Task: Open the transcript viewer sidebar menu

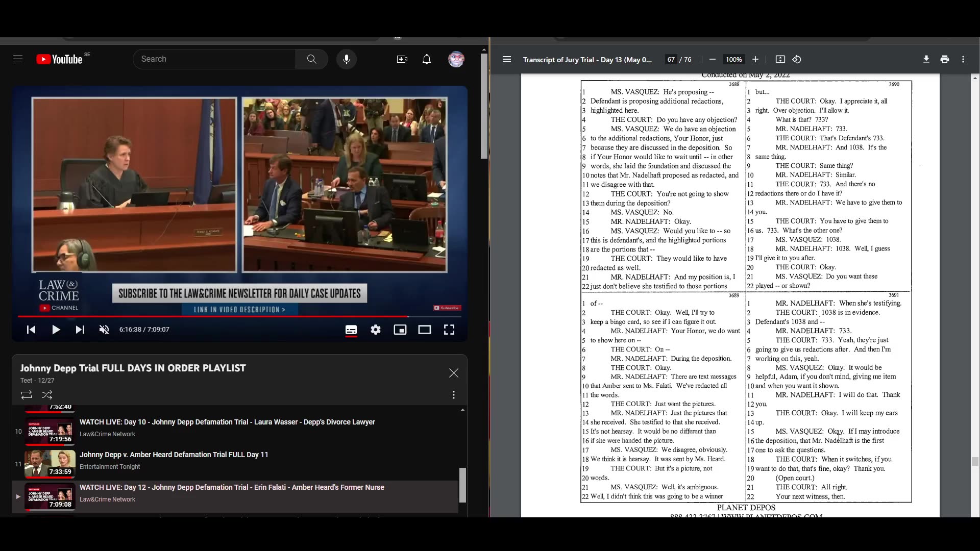Action: (x=506, y=59)
